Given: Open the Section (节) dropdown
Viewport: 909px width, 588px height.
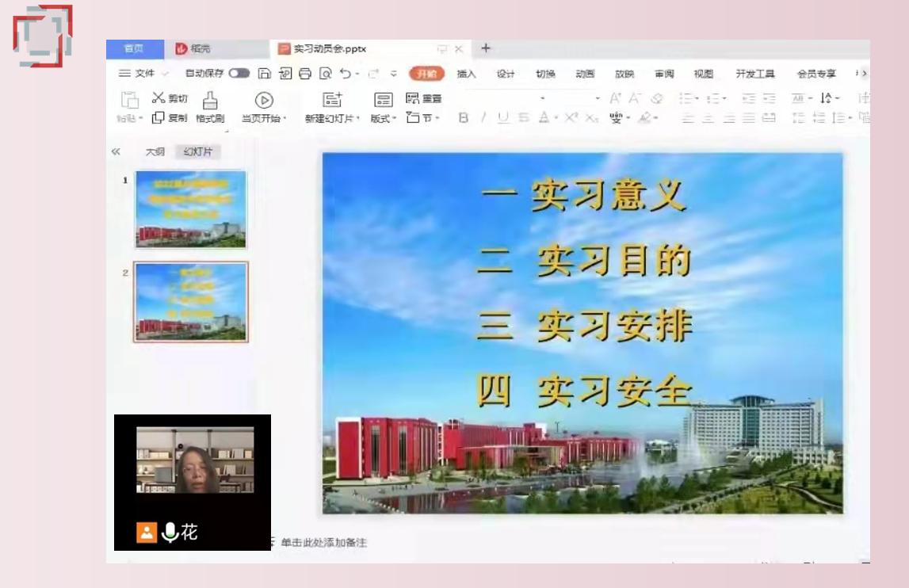Looking at the screenshot, I should [x=423, y=118].
